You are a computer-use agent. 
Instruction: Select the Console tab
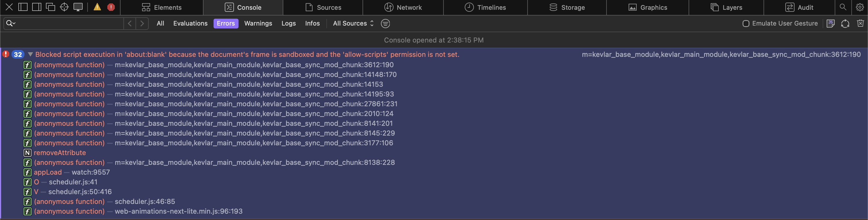pos(243,7)
